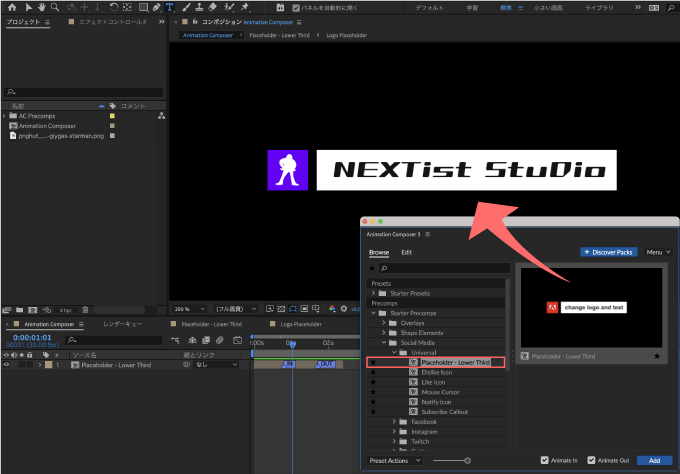Toggle the favorite star for Like Icon
Image resolution: width=680 pixels, height=474 pixels.
[373, 382]
